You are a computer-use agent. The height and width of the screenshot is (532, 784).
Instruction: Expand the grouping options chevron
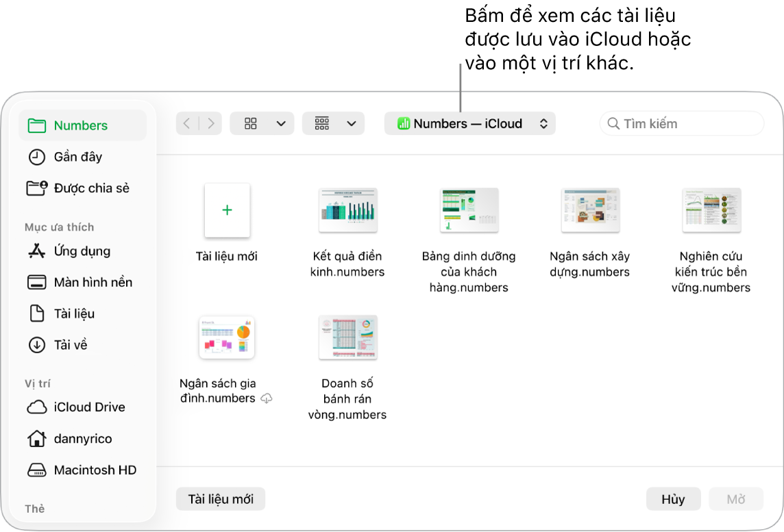pos(352,123)
